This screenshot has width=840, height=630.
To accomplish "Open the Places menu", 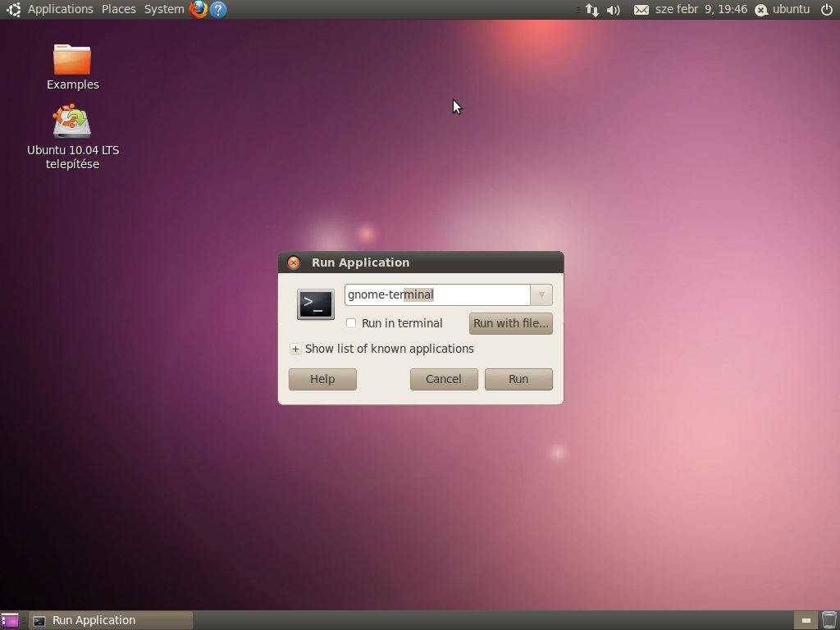I will coord(118,9).
